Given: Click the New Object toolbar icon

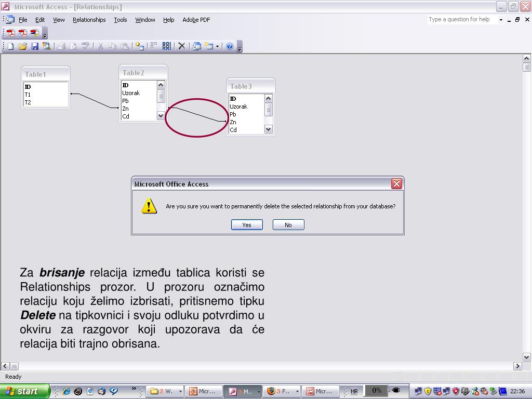Looking at the screenshot, I should click(x=209, y=46).
